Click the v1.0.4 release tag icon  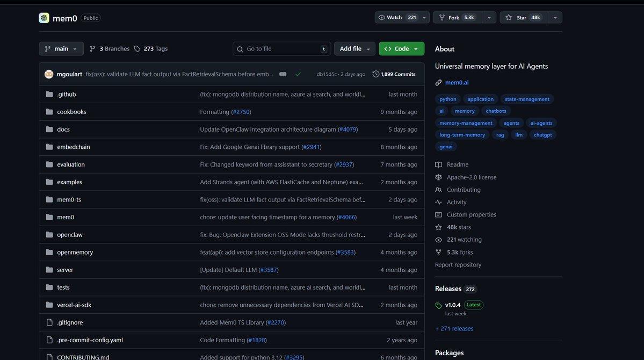[x=438, y=305]
